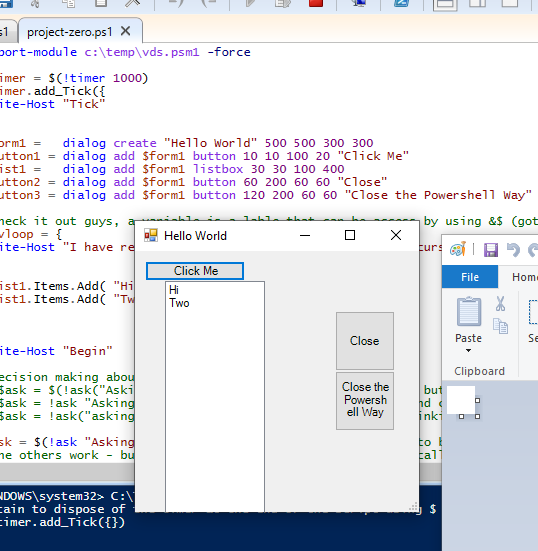Click the Save icon in Paint's quick access toolbar
The image size is (538, 551).
(x=491, y=250)
